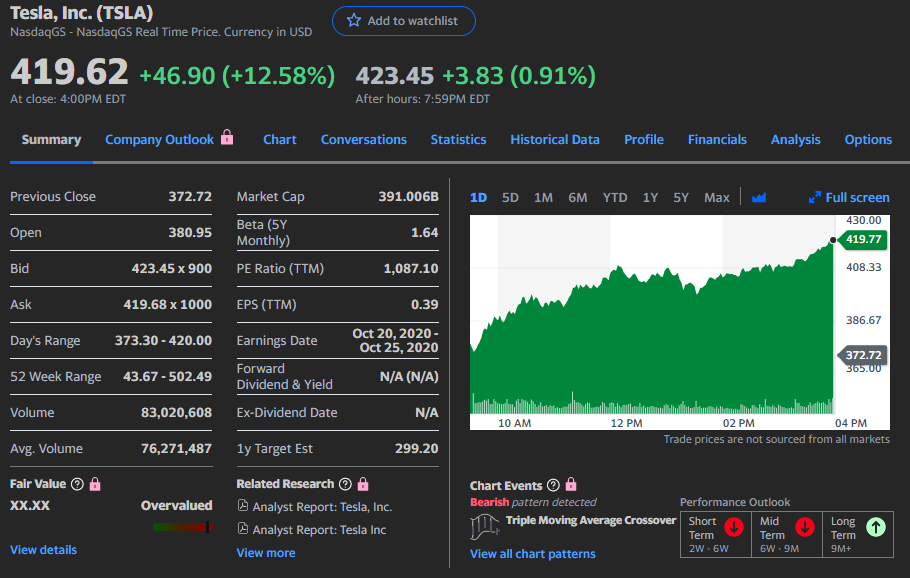This screenshot has height=578, width=910.
Task: Click the Fair Value overvalued gauge bar
Action: 183,527
